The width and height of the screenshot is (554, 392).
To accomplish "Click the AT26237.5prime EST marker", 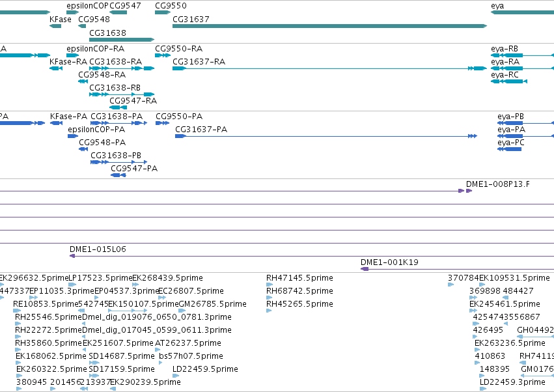I will pyautogui.click(x=158, y=350).
